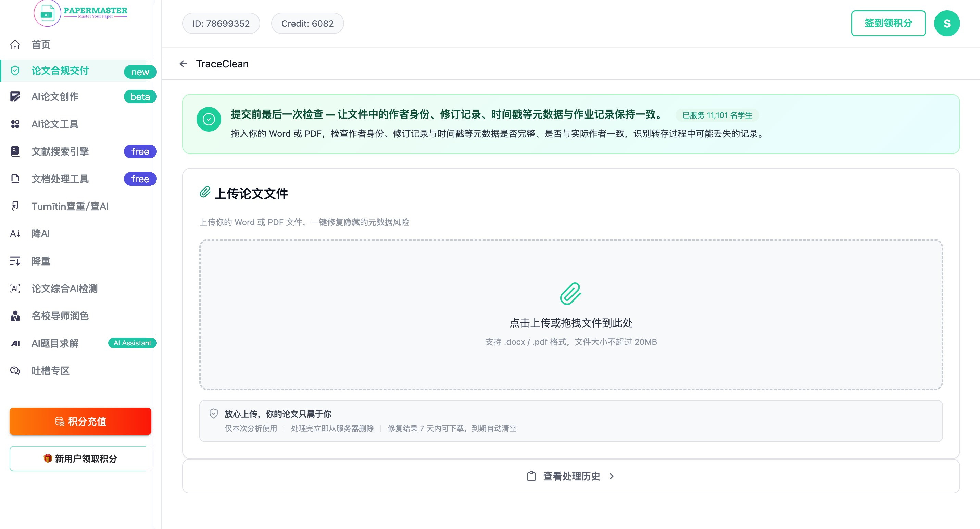Screen dimensions: 980x529
Task: Open 吐槽专区 from the sidebar
Action: pyautogui.click(x=50, y=371)
